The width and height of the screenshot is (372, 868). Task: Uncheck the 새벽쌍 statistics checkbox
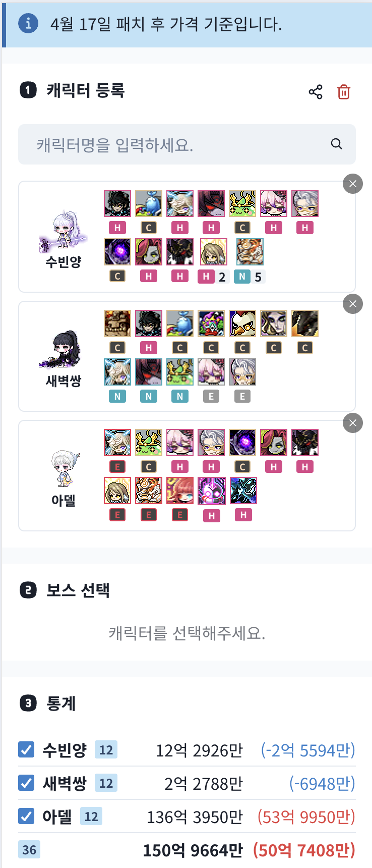point(26,783)
